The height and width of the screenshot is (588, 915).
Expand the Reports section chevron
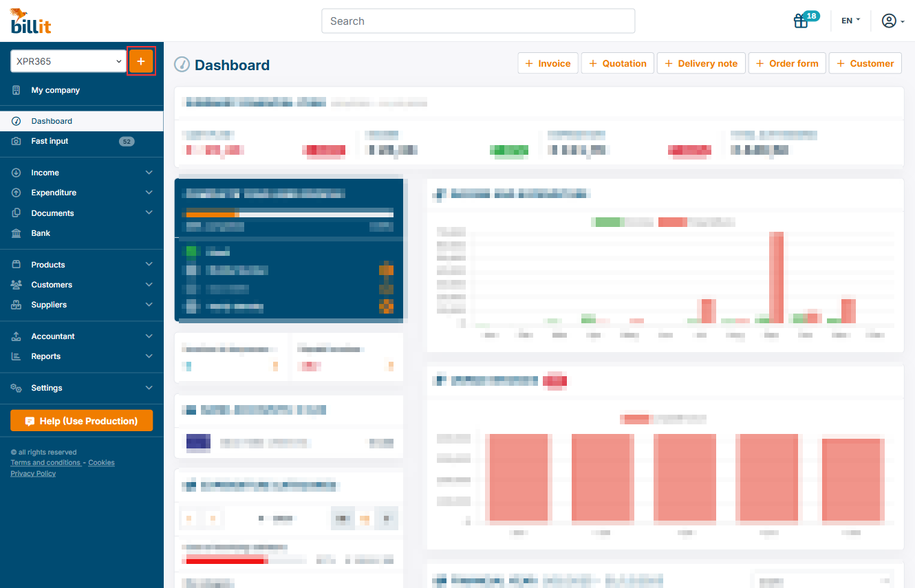click(149, 356)
